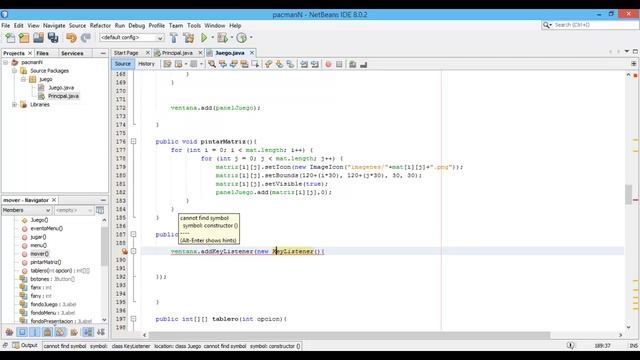Click the New Project toolbar icon
This screenshot has height=360, width=640.
[24, 38]
